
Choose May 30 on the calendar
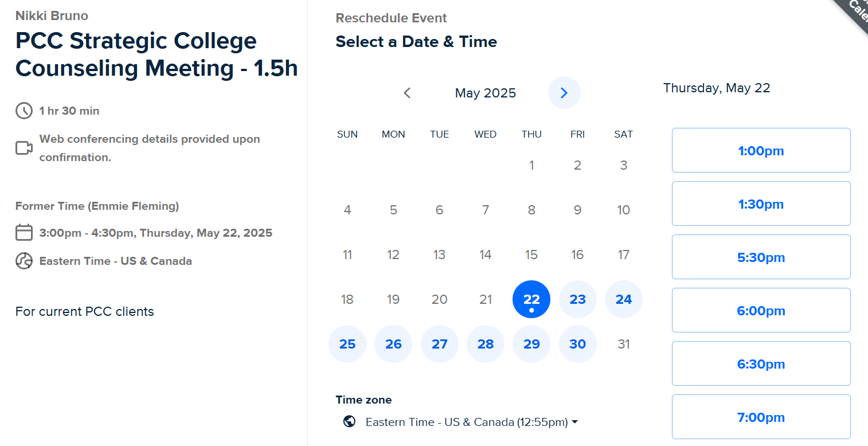(577, 344)
